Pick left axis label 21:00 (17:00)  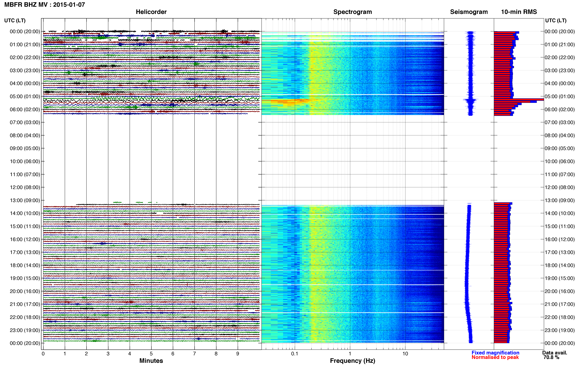[x=25, y=304]
